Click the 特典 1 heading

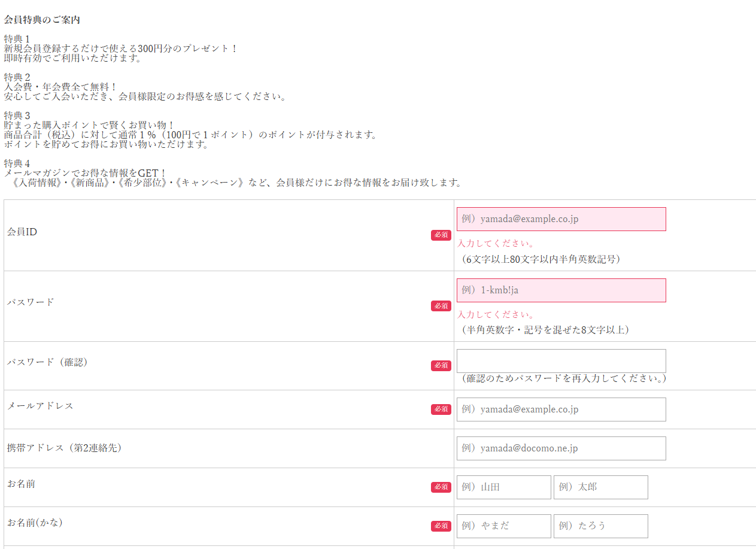[17, 39]
